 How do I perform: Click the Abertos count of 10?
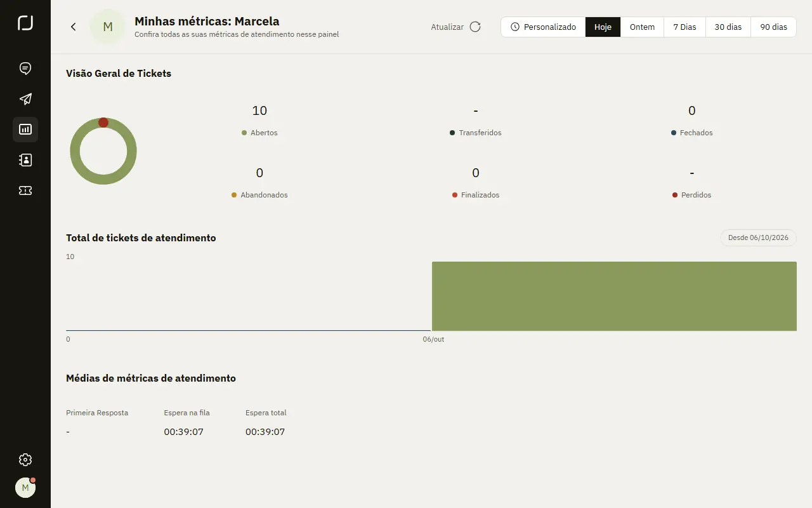coord(259,110)
